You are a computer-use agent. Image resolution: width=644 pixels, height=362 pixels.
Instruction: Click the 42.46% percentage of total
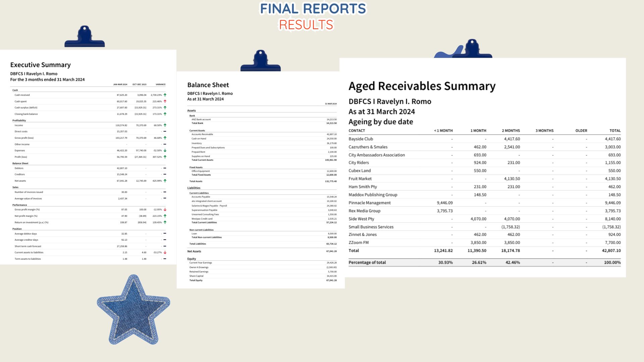pyautogui.click(x=513, y=262)
